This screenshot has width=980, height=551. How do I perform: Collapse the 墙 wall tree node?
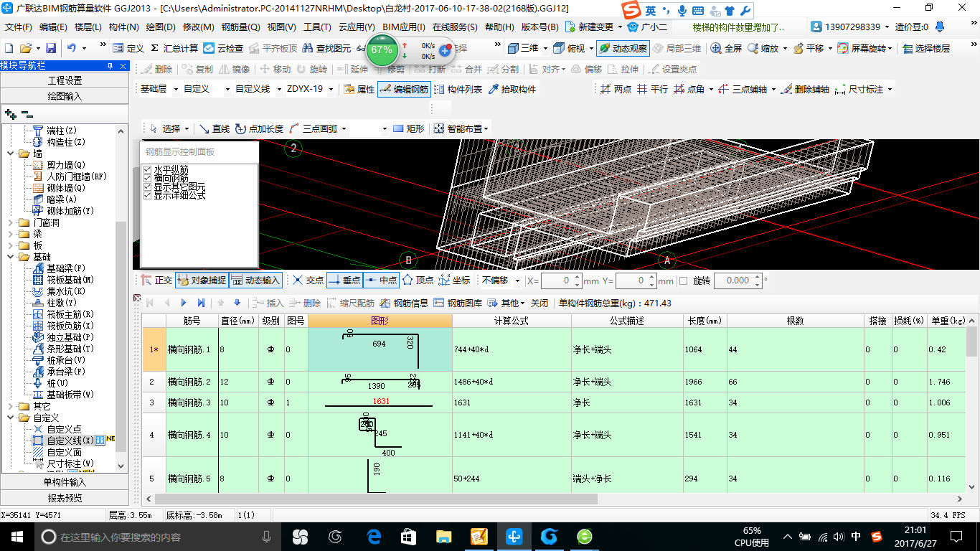10,154
